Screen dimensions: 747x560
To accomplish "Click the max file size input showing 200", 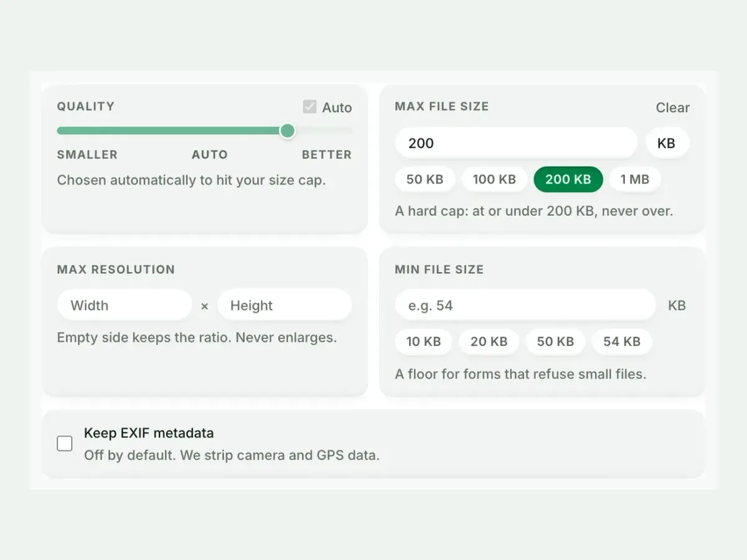I will (x=516, y=143).
